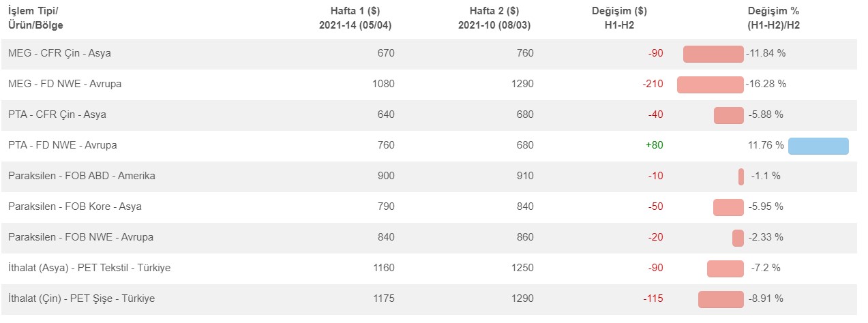The image size is (868, 323).
Task: Click the Hafta 2 ($) column header
Action: pyautogui.click(x=494, y=18)
